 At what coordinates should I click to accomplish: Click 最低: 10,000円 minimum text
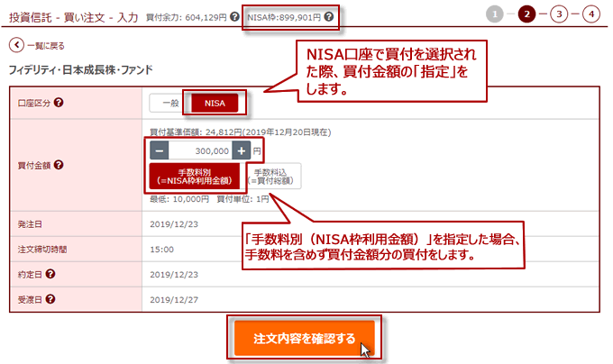179,199
